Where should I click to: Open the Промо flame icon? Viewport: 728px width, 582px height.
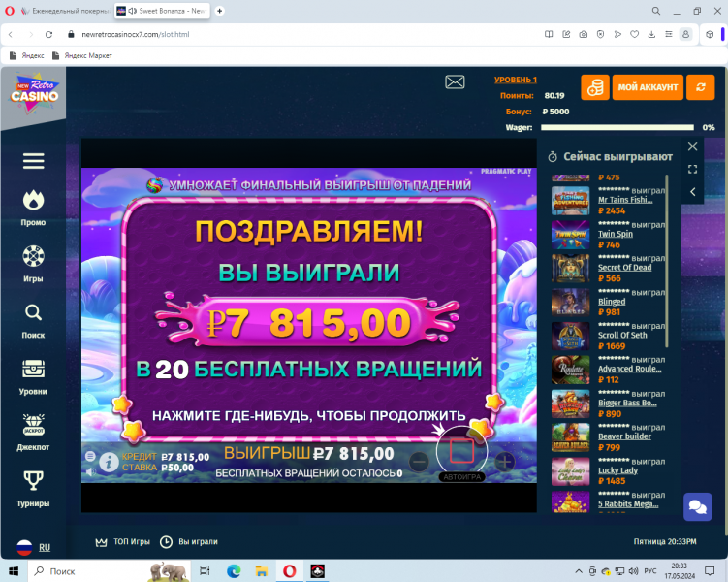pos(33,200)
